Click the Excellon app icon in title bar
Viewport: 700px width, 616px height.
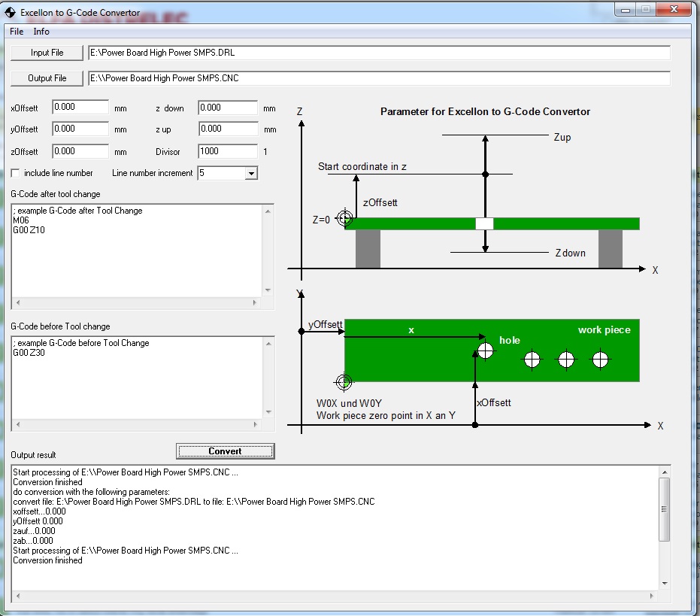11,13
